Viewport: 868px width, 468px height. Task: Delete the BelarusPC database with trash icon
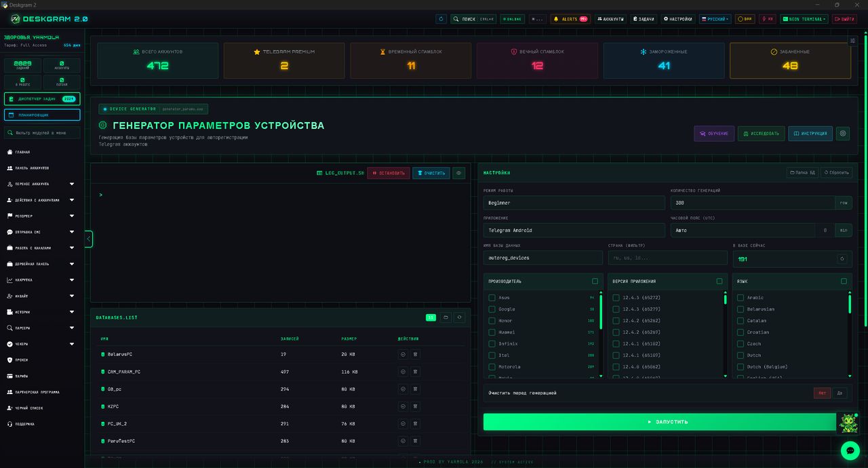416,354
